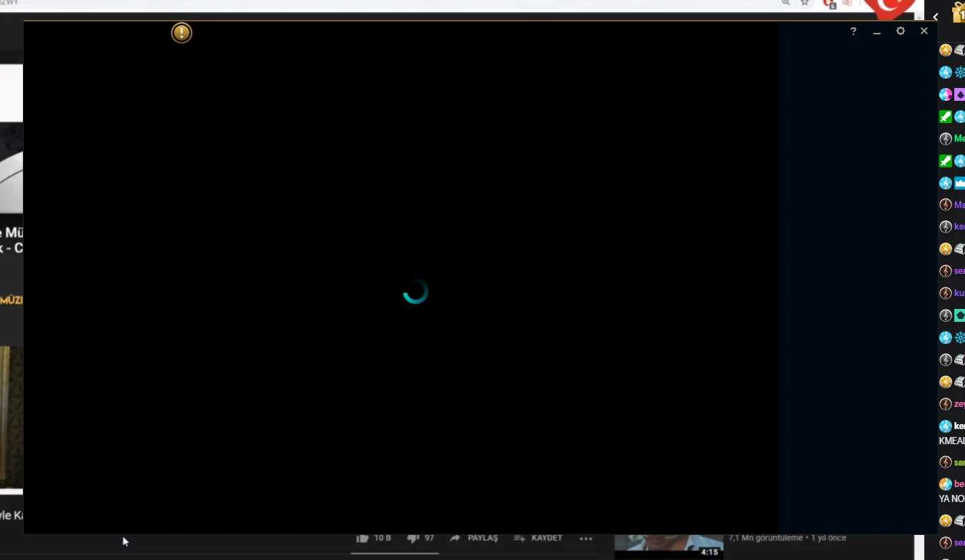
Task: Click the purple gem icon in the sidebar
Action: click(960, 94)
